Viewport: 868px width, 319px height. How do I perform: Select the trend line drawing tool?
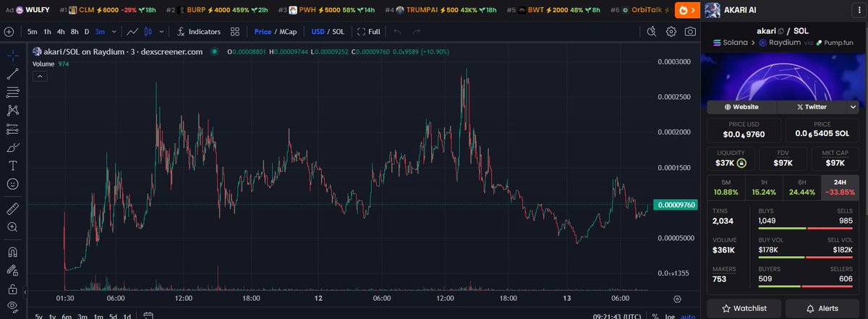tap(12, 73)
